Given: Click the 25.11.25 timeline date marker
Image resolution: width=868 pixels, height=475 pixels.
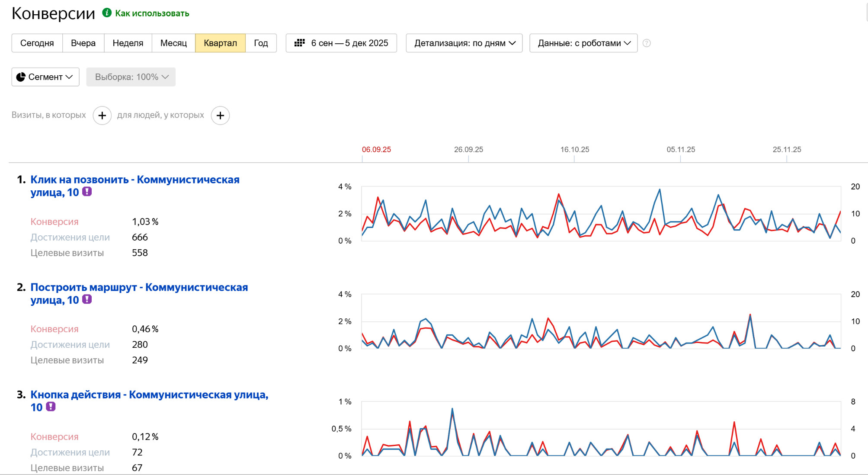Looking at the screenshot, I should click(787, 149).
